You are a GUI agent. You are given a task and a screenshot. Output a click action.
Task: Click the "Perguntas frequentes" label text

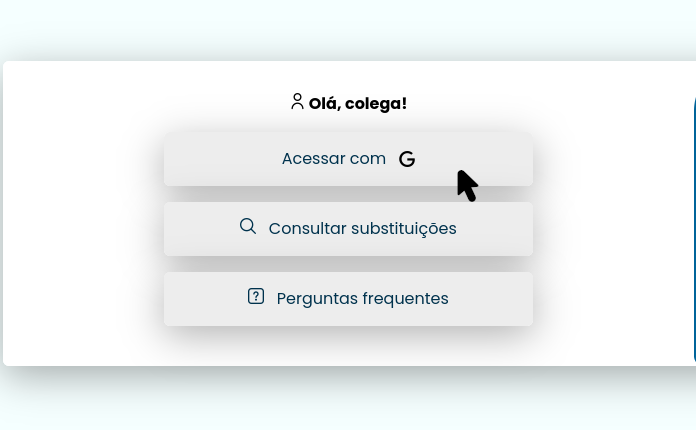[362, 299]
